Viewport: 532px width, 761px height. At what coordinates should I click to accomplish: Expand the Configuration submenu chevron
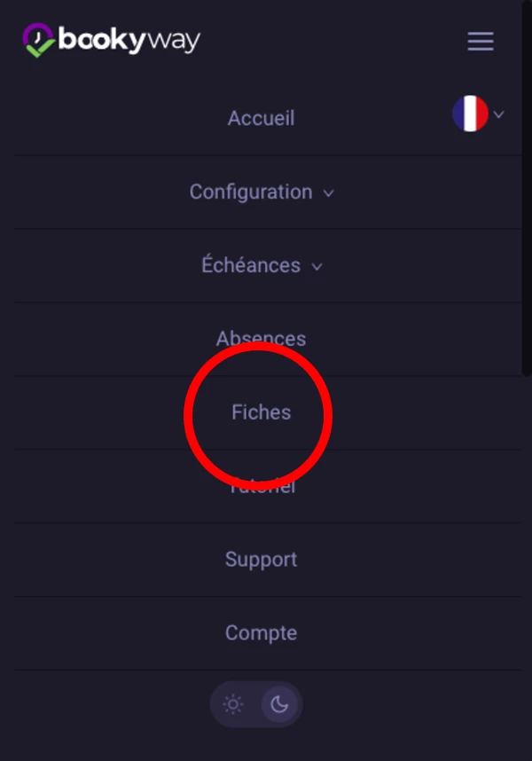pyautogui.click(x=328, y=193)
